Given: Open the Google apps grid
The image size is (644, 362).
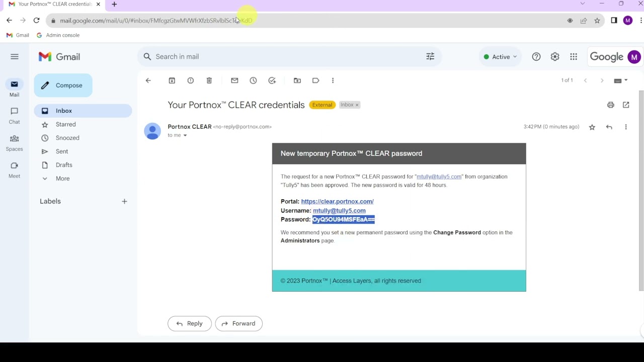Looking at the screenshot, I should point(574,57).
